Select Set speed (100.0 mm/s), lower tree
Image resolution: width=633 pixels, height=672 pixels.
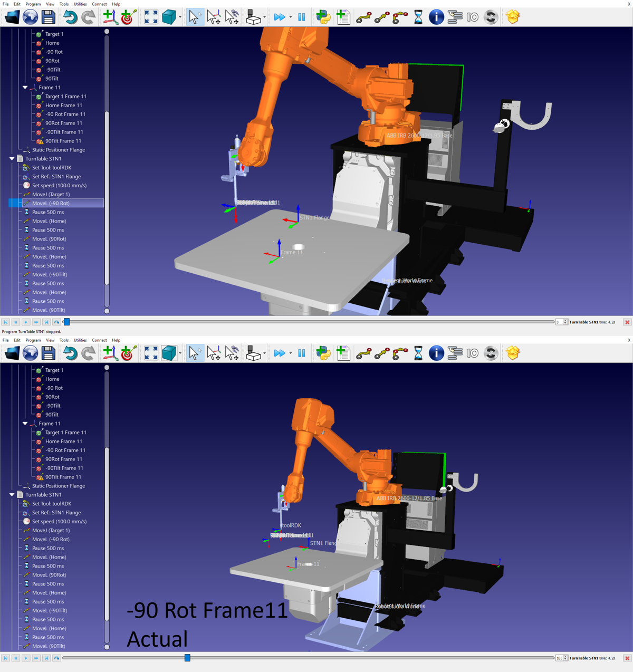pyautogui.click(x=59, y=522)
